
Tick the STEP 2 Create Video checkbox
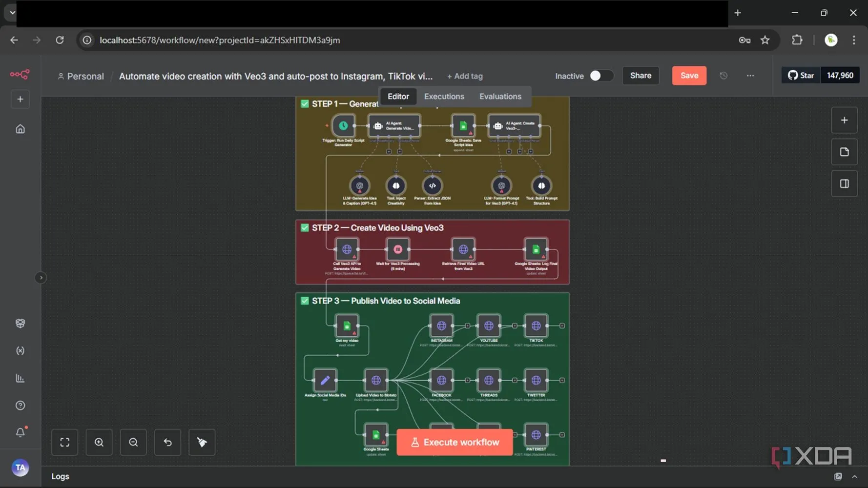pos(305,228)
